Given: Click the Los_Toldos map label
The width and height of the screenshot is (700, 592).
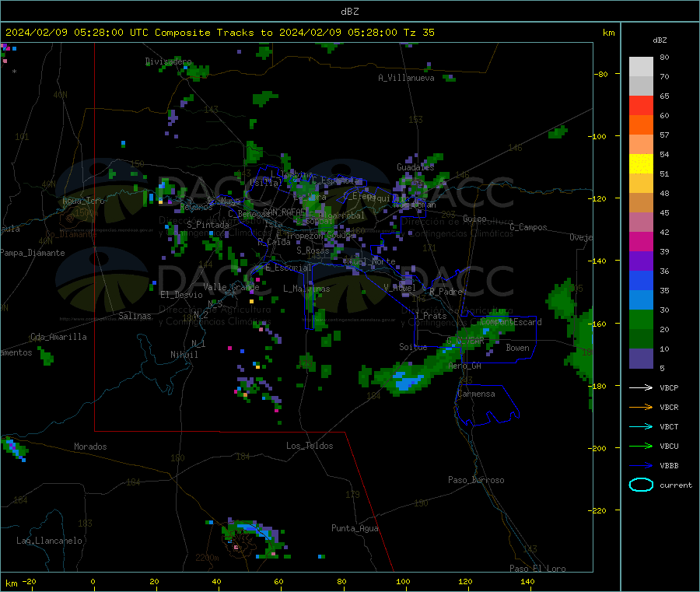Looking at the screenshot, I should click(x=310, y=446).
